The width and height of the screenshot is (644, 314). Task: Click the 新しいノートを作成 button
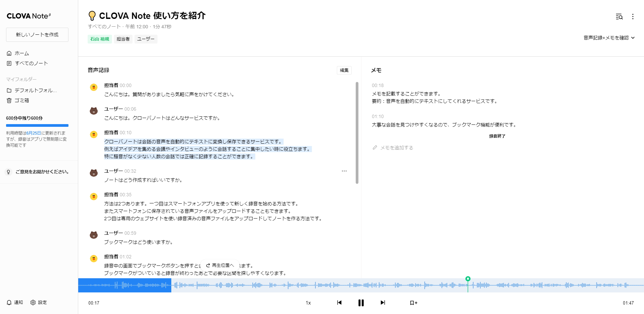tap(37, 34)
